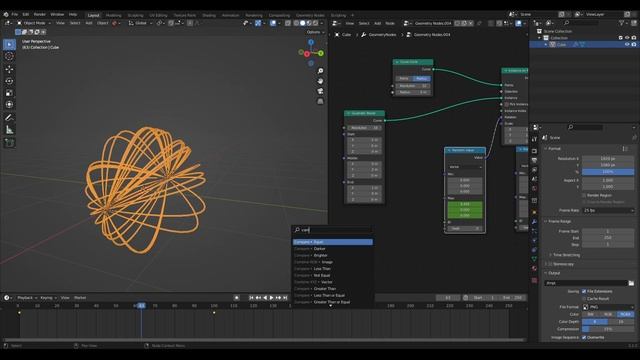Adjust the Compression 15% slider

[608, 329]
